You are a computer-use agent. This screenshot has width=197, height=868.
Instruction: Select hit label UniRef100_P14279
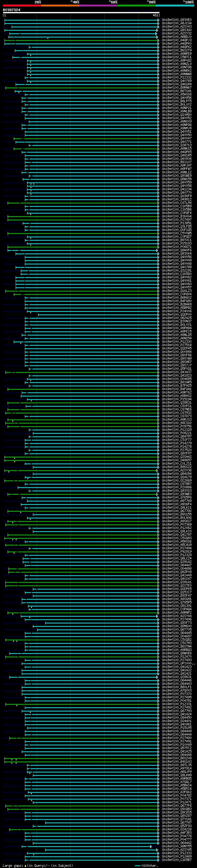(176, 443)
